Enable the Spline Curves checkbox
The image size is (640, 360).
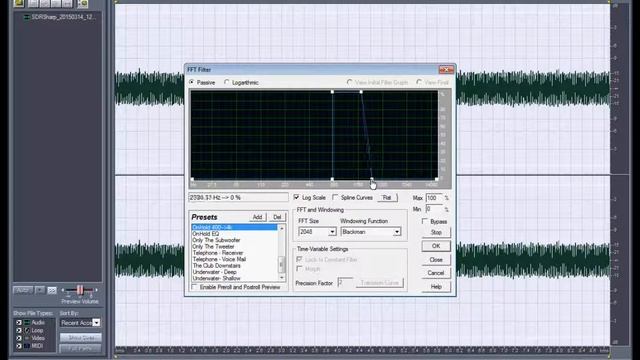[x=336, y=198]
